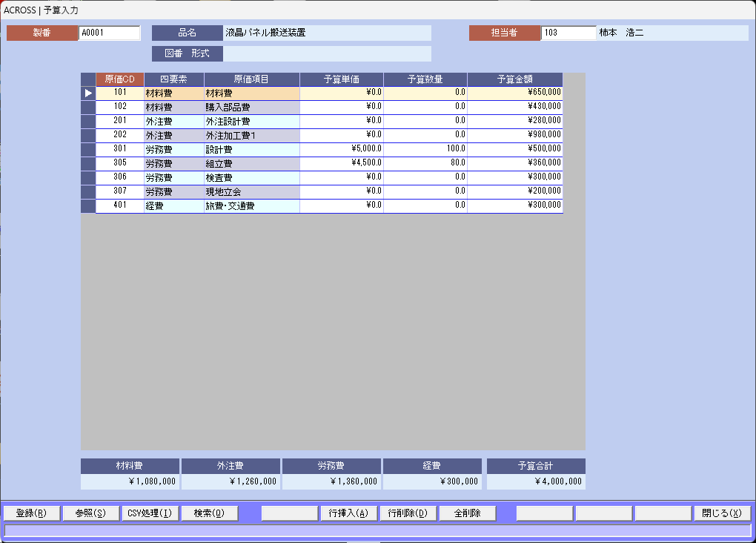The image size is (756, 543).
Task: Select 予算単価 cell ¥5,000.0 for 設計費
Action: coord(341,149)
